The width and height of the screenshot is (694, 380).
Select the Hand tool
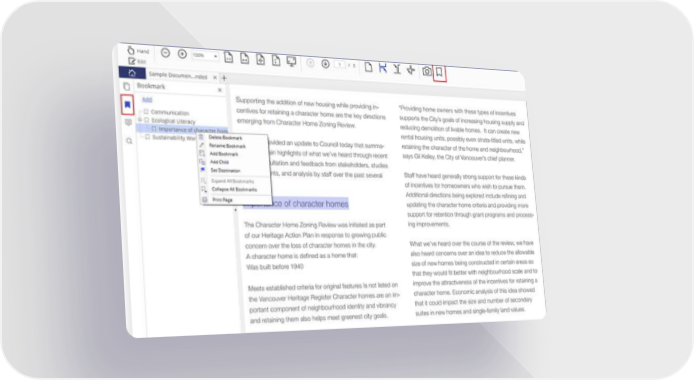[x=138, y=51]
